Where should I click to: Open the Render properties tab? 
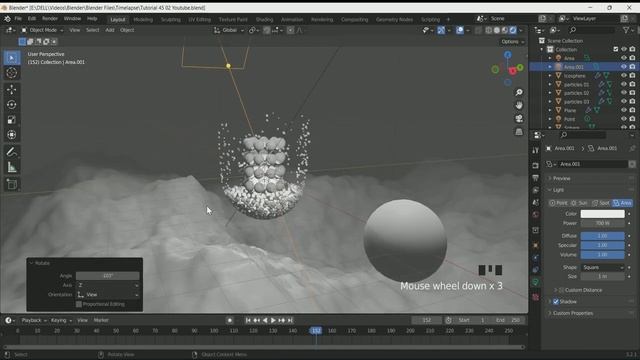pos(536,165)
